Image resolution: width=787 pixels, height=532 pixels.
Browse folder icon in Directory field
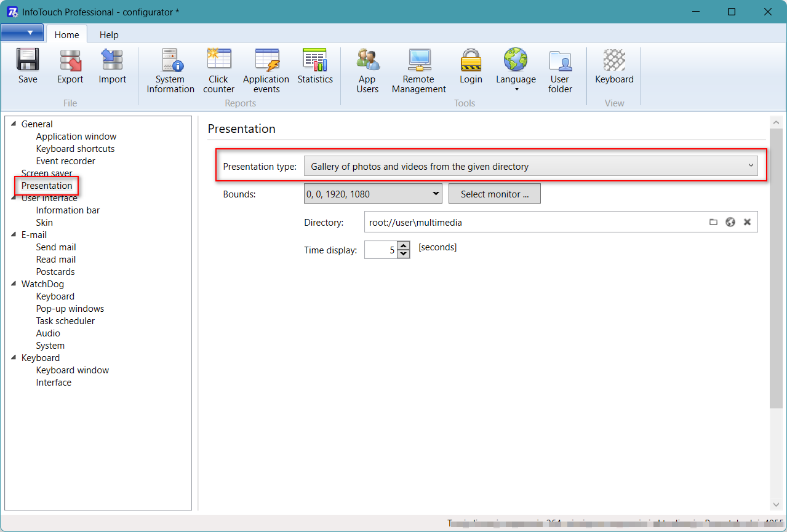click(713, 222)
